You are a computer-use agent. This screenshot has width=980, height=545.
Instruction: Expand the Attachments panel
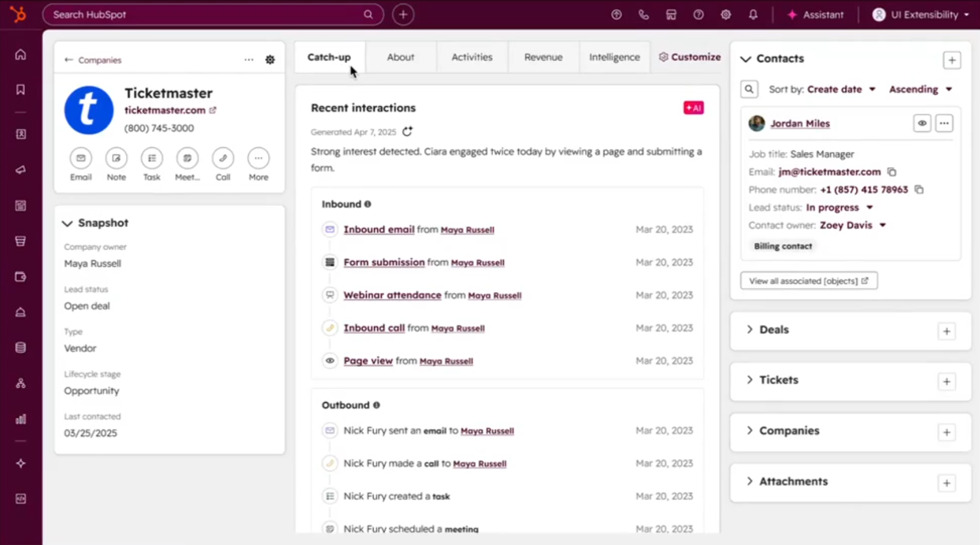(750, 481)
